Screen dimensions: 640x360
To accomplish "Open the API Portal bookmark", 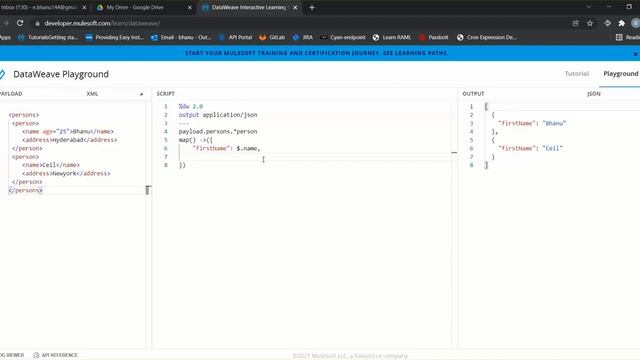I will (236, 37).
